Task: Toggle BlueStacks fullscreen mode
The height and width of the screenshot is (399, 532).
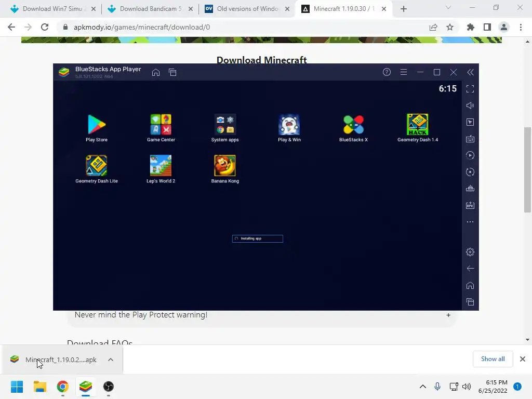Action: (470, 89)
